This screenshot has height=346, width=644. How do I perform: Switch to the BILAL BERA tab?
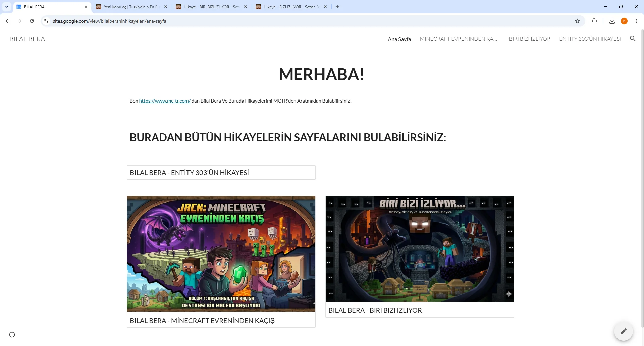coord(52,7)
